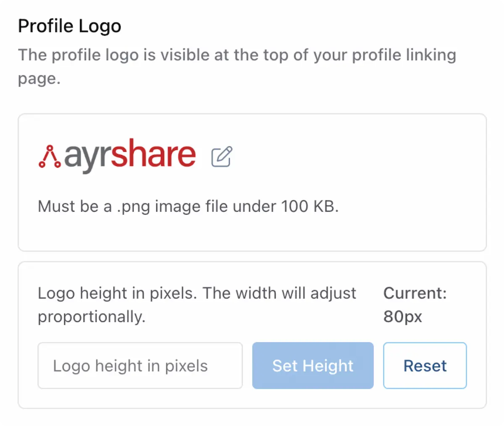Viewport: 504px width, 426px height.
Task: Reset logo height to default
Action: [425, 365]
